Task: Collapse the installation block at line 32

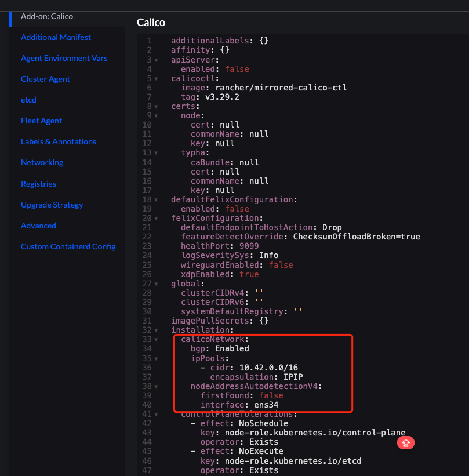Action: point(157,330)
